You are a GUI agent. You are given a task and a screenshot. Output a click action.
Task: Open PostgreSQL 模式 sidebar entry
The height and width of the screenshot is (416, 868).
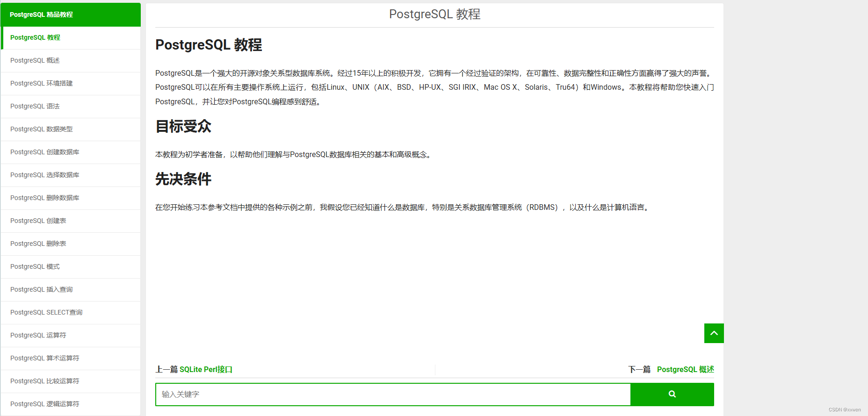(x=71, y=267)
